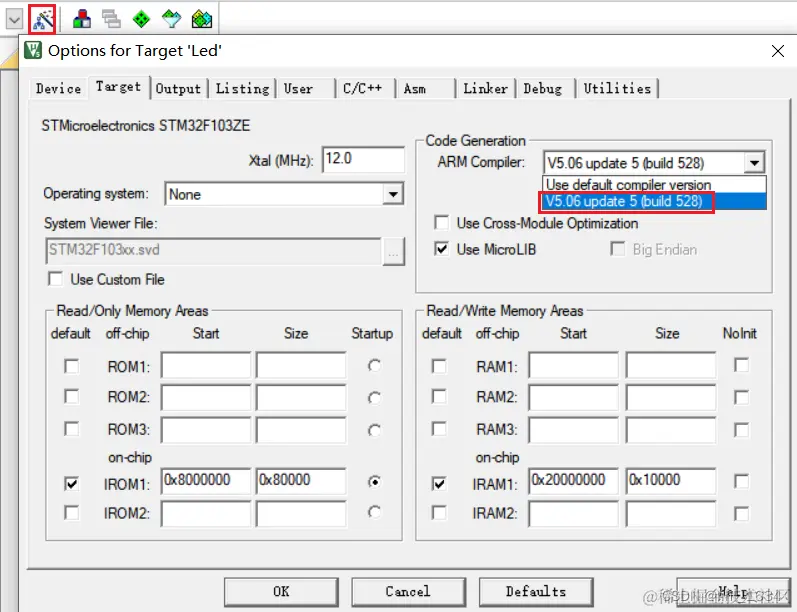
Task: Check the IRAM2 default checkbox
Action: click(x=439, y=512)
